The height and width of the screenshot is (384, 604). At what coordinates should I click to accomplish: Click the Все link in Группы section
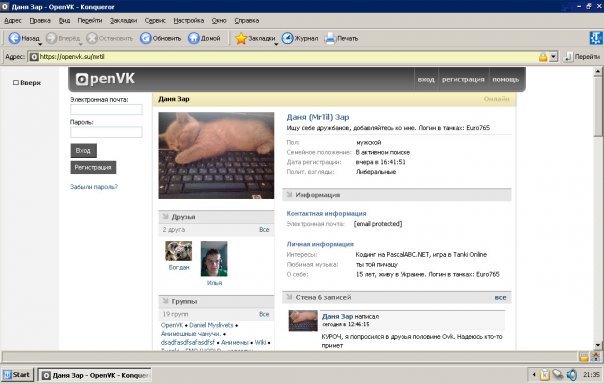(x=264, y=314)
